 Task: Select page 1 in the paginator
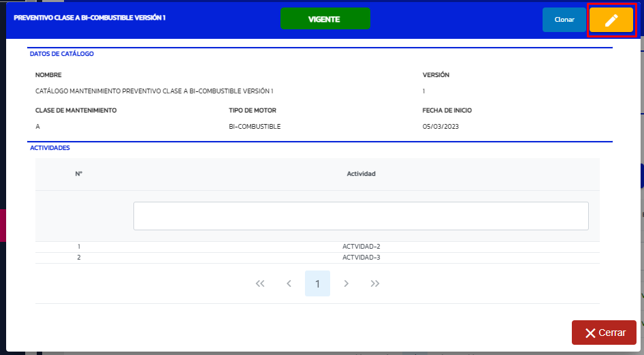coord(317,283)
